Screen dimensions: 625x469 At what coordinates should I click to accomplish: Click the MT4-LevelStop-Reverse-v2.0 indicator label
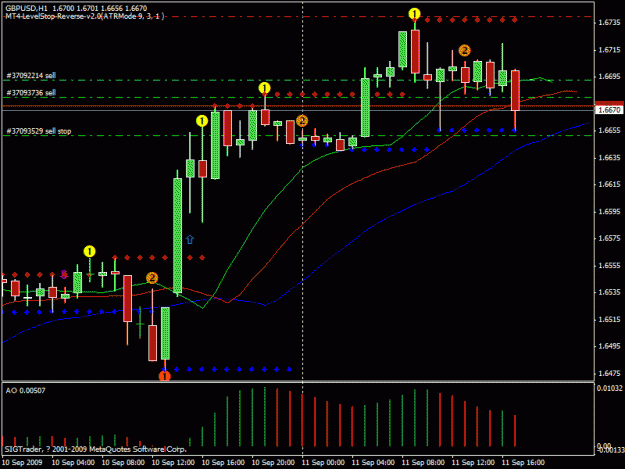coord(85,16)
